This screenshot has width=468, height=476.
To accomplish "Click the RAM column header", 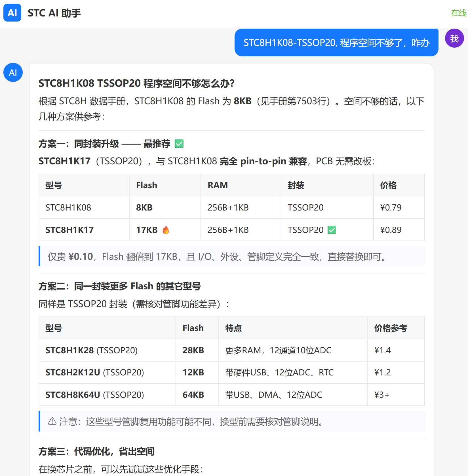I will (241, 185).
